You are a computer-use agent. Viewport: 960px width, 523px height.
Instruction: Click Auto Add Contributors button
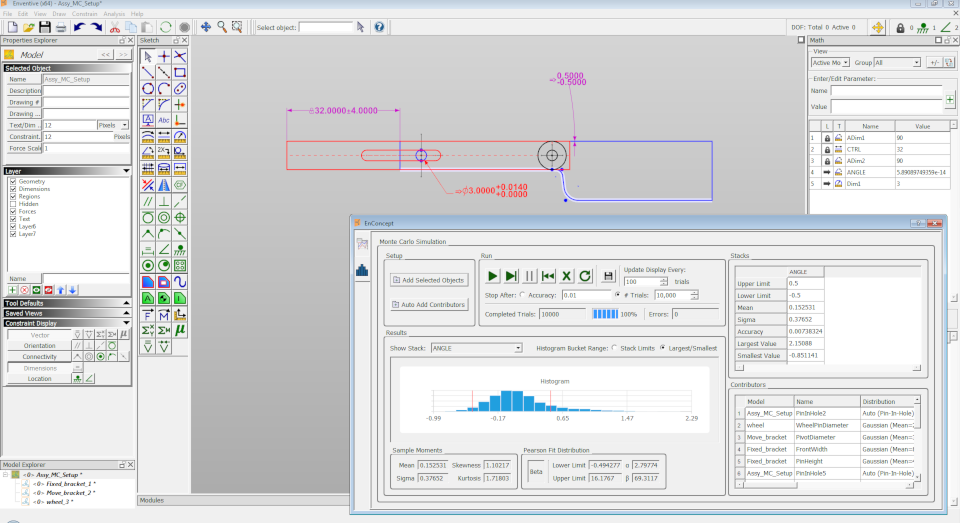click(429, 304)
